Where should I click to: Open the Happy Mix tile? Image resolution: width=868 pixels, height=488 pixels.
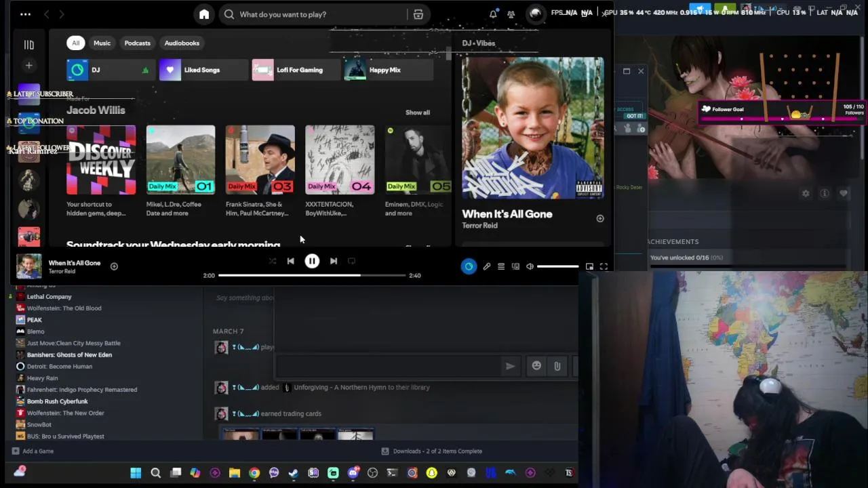click(388, 70)
